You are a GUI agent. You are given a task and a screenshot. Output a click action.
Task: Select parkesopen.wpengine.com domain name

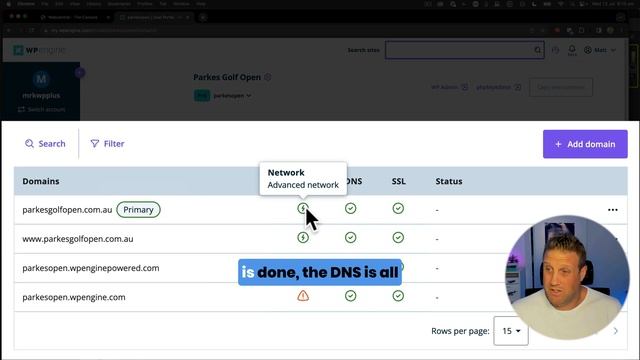tap(73, 297)
